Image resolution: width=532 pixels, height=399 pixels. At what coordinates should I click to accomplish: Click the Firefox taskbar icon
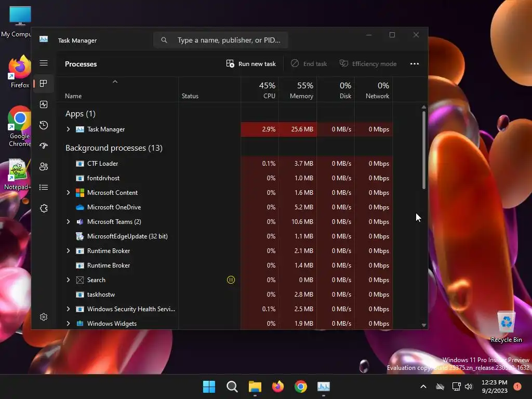278,387
